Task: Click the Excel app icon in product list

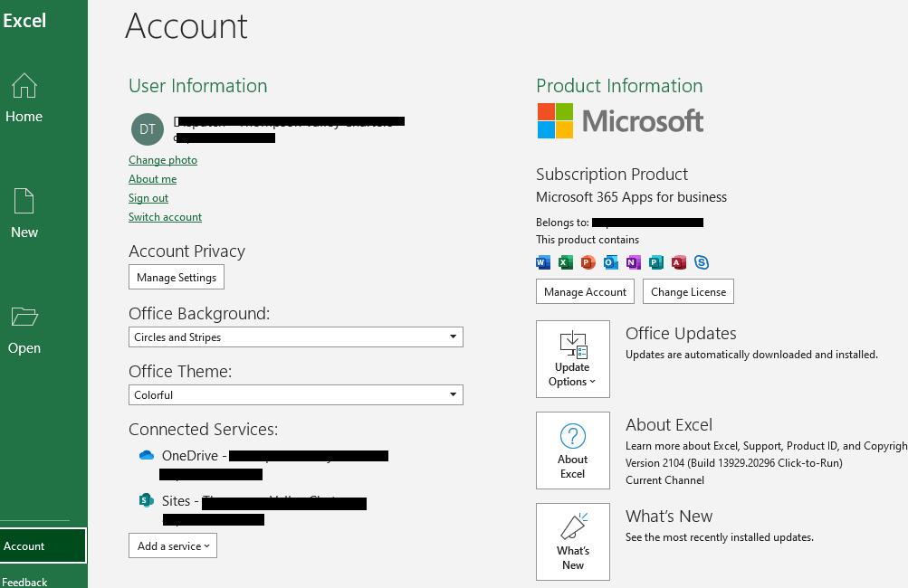Action: (x=565, y=262)
